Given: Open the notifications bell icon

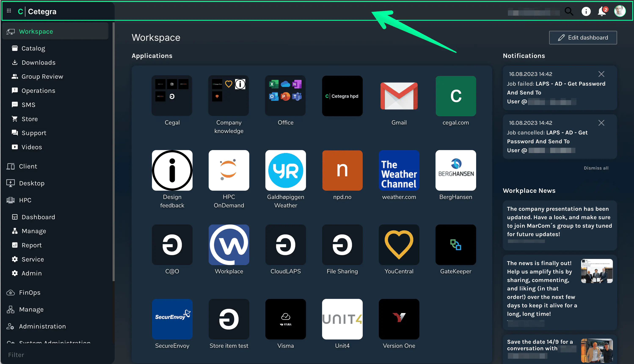Looking at the screenshot, I should pyautogui.click(x=602, y=11).
